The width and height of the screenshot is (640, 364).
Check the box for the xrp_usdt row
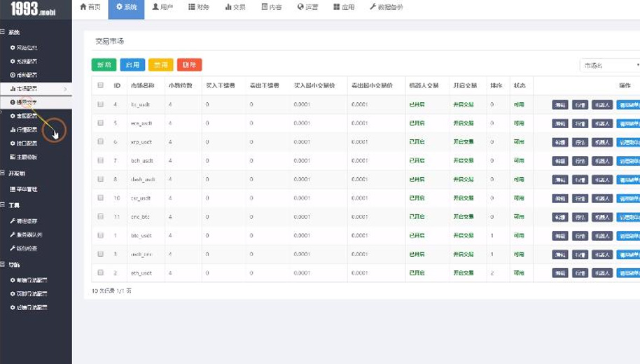click(101, 142)
